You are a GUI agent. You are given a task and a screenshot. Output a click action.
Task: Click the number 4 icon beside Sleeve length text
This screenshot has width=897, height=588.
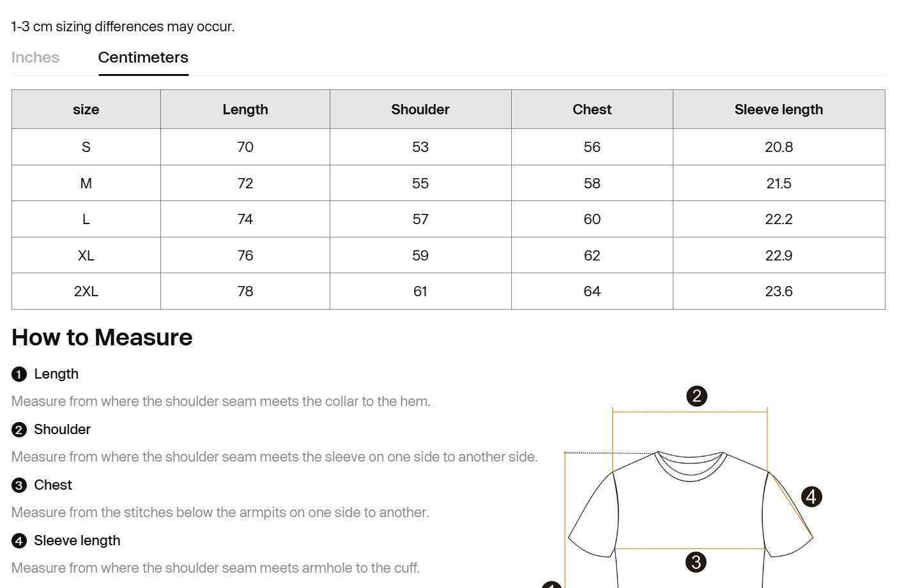pos(19,541)
